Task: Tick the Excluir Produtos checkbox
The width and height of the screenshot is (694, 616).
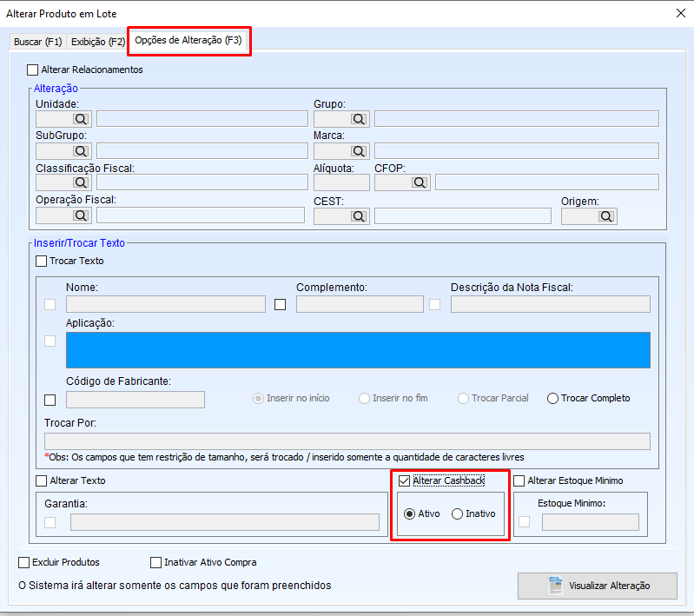Action: pyautogui.click(x=24, y=562)
